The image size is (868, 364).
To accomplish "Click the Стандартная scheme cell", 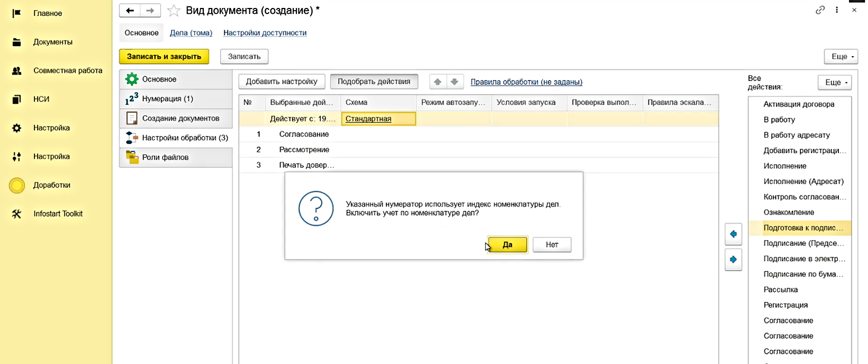I will (x=378, y=119).
